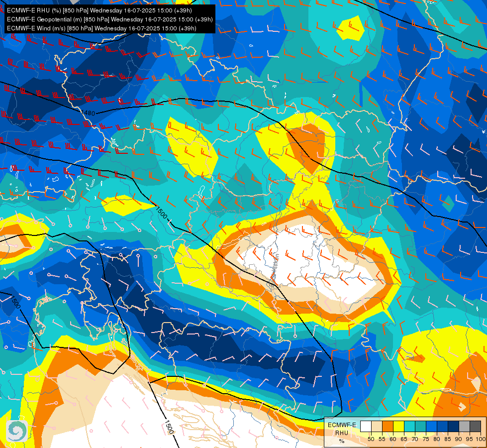Click the swirl logo icon in the corner

click(x=17, y=431)
